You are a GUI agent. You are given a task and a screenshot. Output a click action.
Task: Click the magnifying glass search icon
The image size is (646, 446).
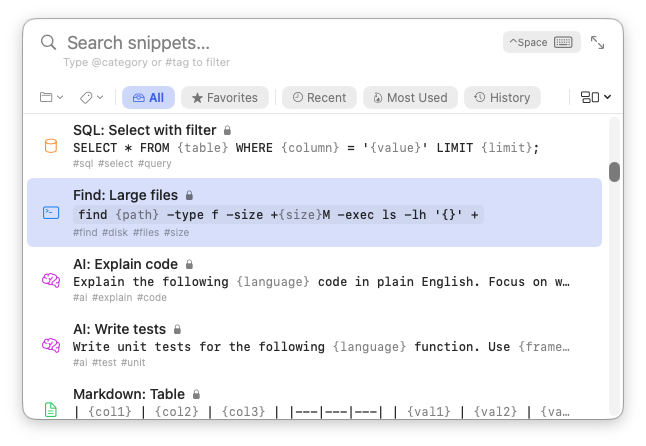(49, 43)
